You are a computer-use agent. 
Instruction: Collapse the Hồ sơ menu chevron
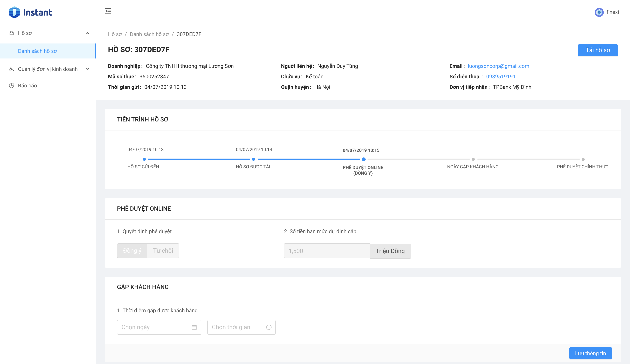click(x=88, y=33)
